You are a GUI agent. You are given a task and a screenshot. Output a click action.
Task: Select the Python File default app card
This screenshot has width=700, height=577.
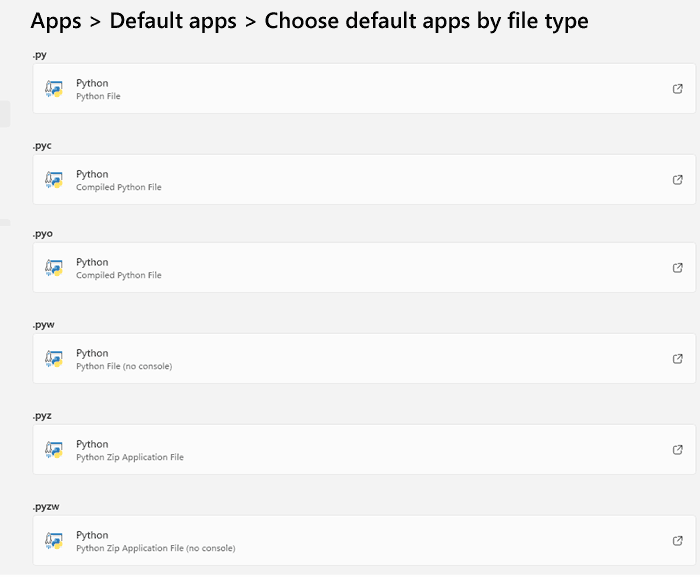coord(364,88)
